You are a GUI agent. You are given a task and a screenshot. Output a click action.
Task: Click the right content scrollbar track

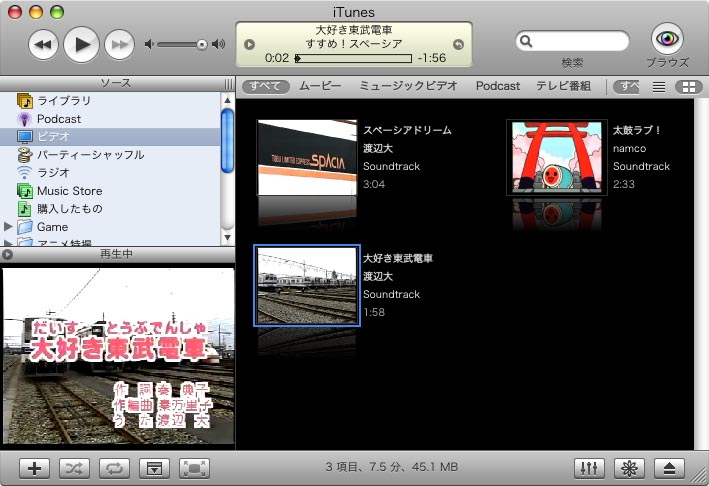(x=701, y=274)
